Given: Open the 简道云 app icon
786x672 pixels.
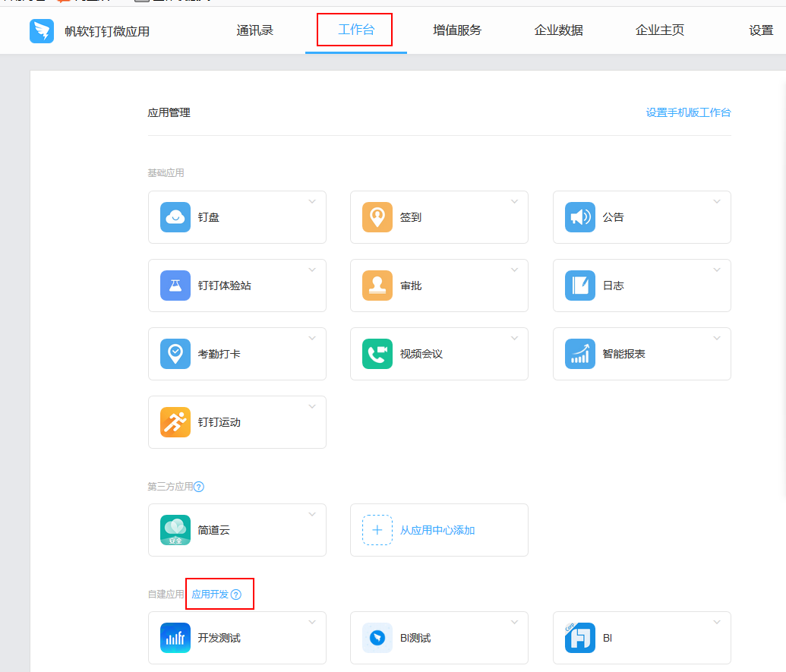Looking at the screenshot, I should (x=175, y=530).
